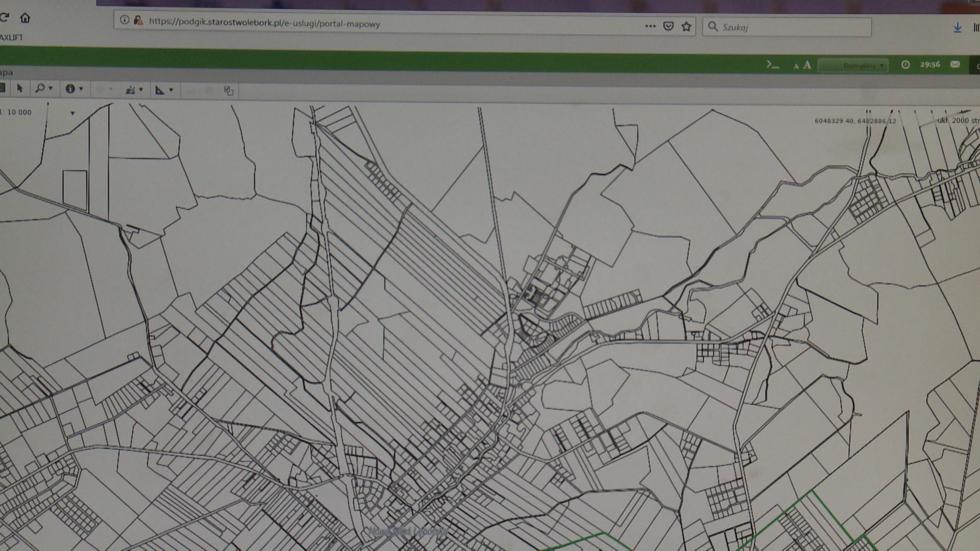This screenshot has height=551, width=980.
Task: Open the command console icon
Action: coord(773,65)
